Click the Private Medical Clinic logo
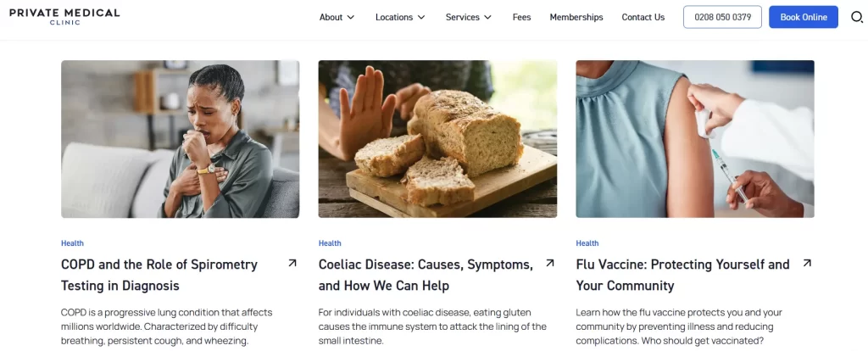 coord(64,17)
